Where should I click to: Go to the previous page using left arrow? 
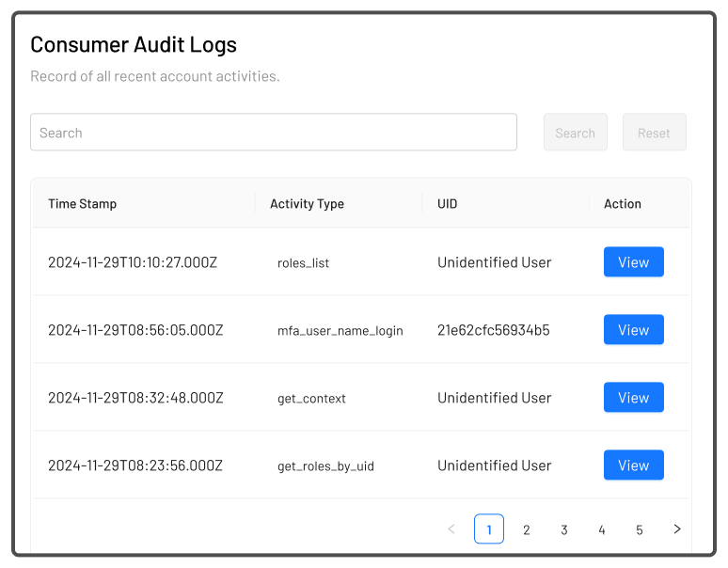coord(451,529)
